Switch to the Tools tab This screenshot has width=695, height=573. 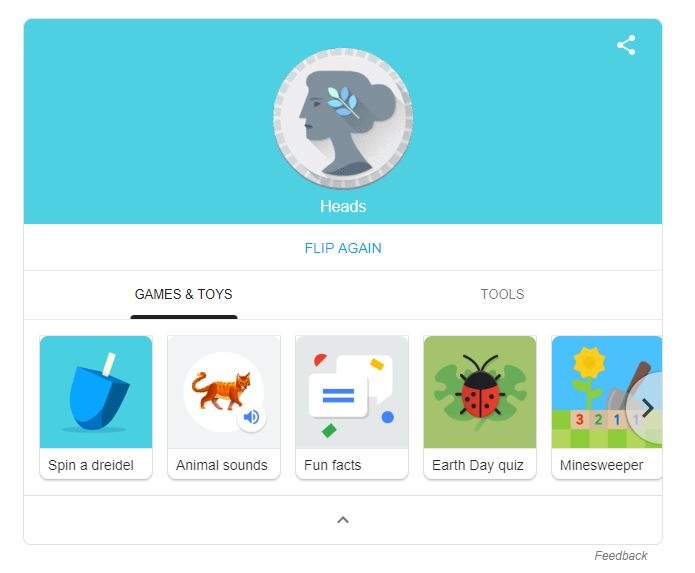pos(503,294)
